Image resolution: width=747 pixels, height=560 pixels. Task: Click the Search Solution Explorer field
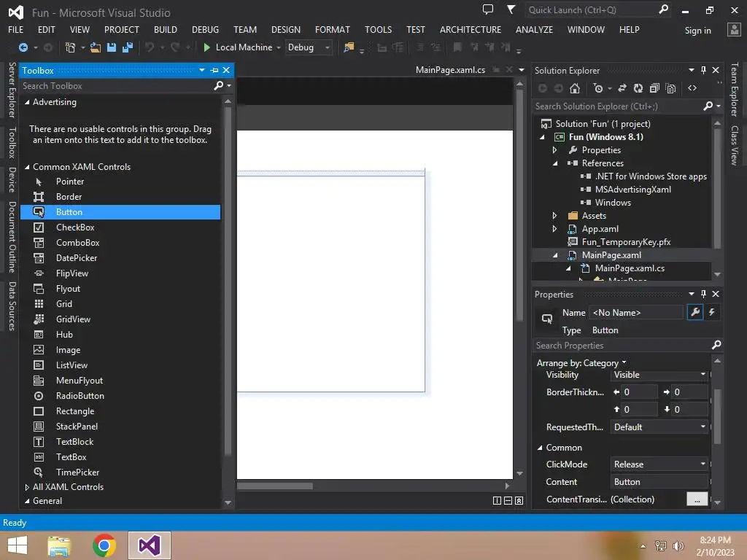click(x=617, y=106)
